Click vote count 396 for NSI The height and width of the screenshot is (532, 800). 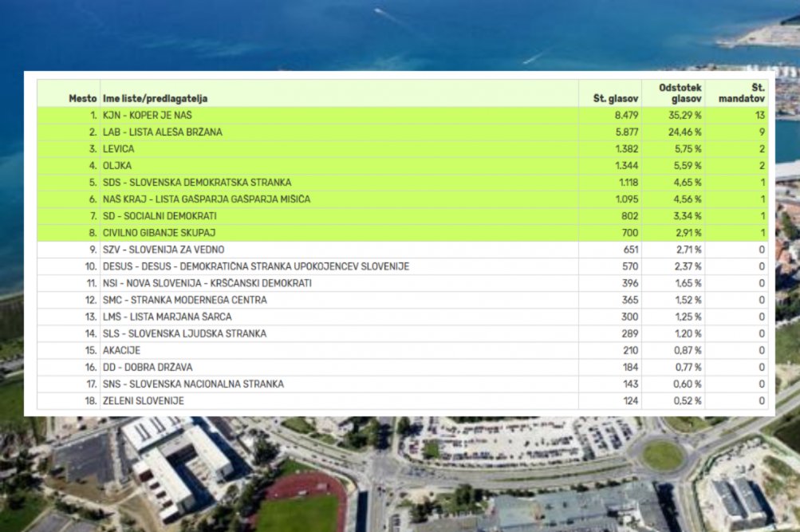630,284
